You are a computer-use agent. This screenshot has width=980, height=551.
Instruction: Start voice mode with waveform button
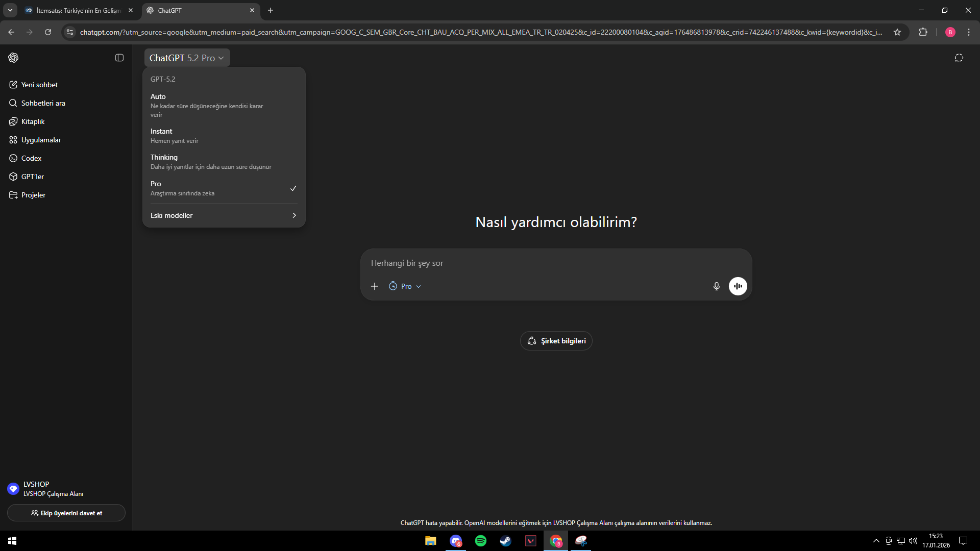(x=738, y=286)
